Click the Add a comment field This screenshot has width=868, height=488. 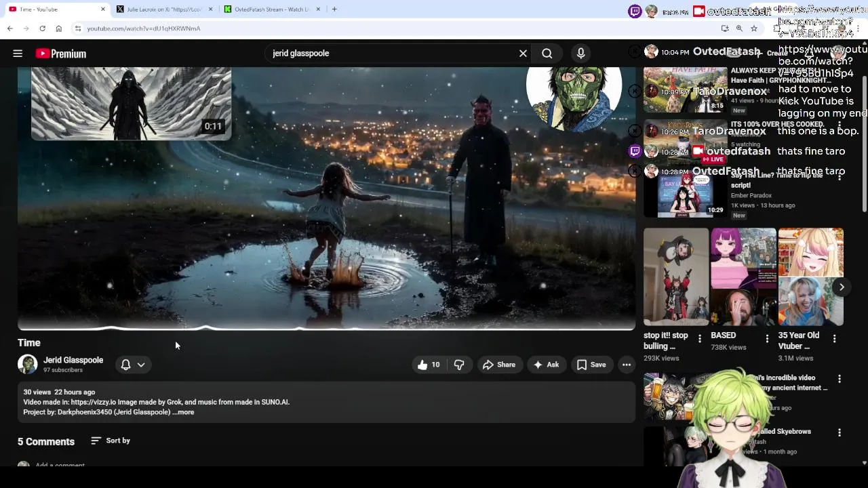click(x=60, y=465)
